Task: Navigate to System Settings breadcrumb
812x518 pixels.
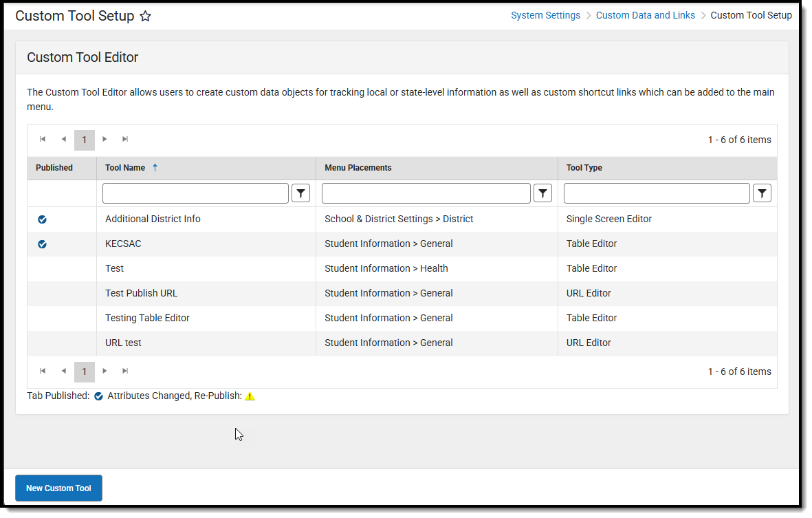Action: click(x=545, y=16)
